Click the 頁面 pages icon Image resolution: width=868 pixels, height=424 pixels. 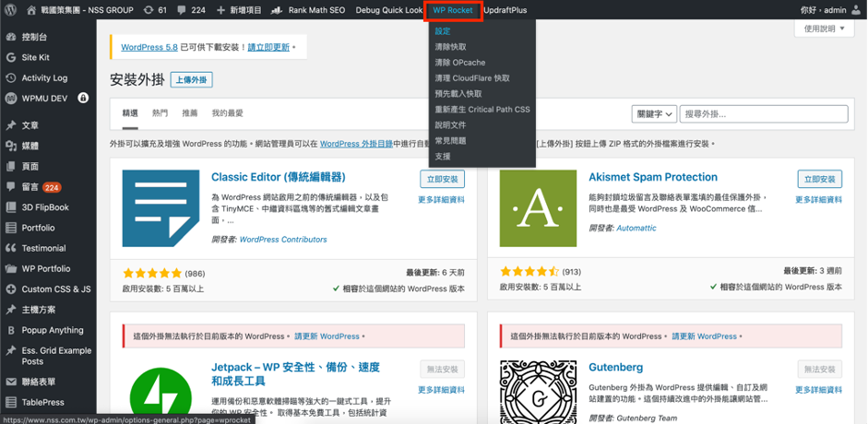click(10, 167)
